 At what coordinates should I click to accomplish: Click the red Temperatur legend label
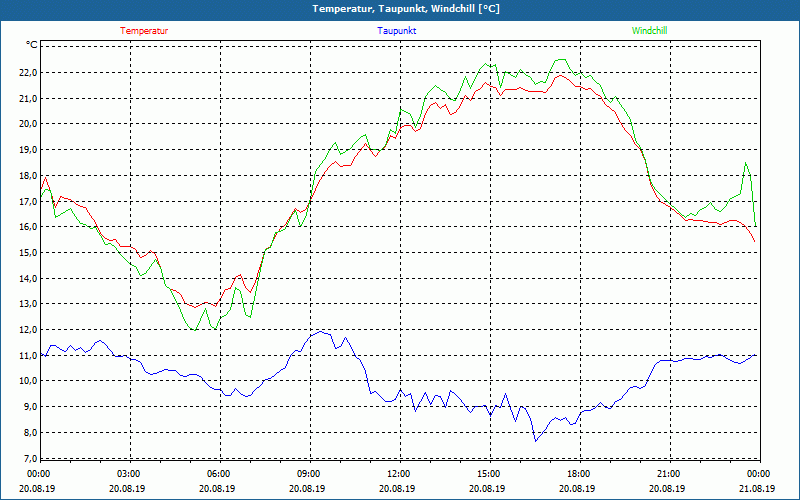click(x=144, y=31)
